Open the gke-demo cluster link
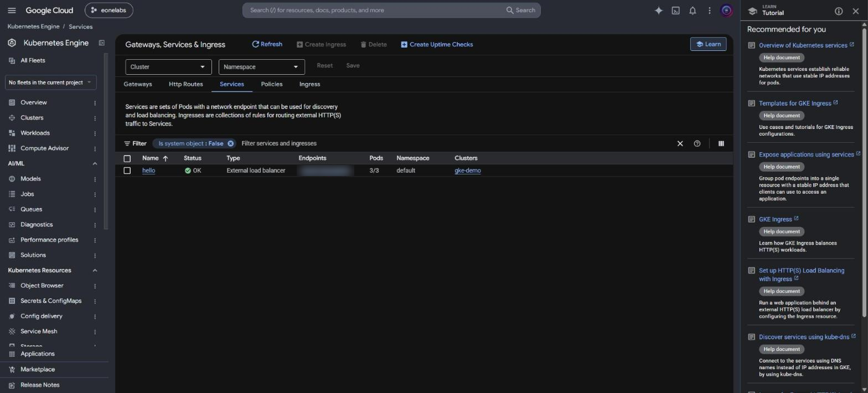Image resolution: width=868 pixels, height=393 pixels. pos(468,170)
